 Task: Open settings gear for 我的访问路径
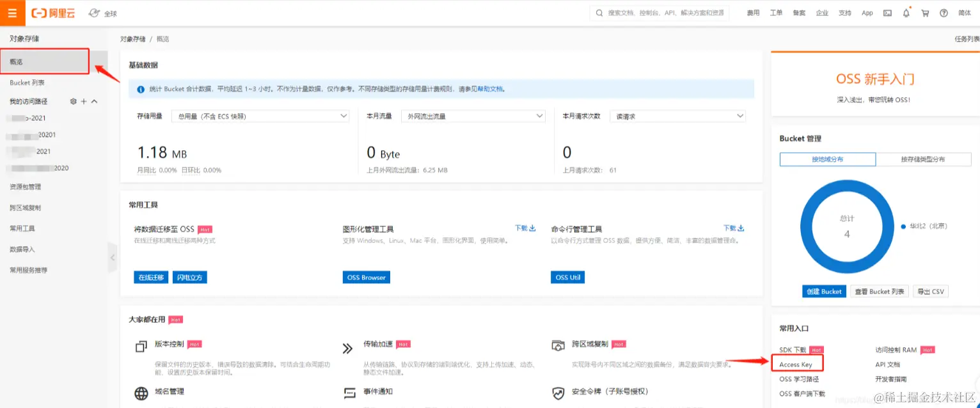click(x=74, y=102)
